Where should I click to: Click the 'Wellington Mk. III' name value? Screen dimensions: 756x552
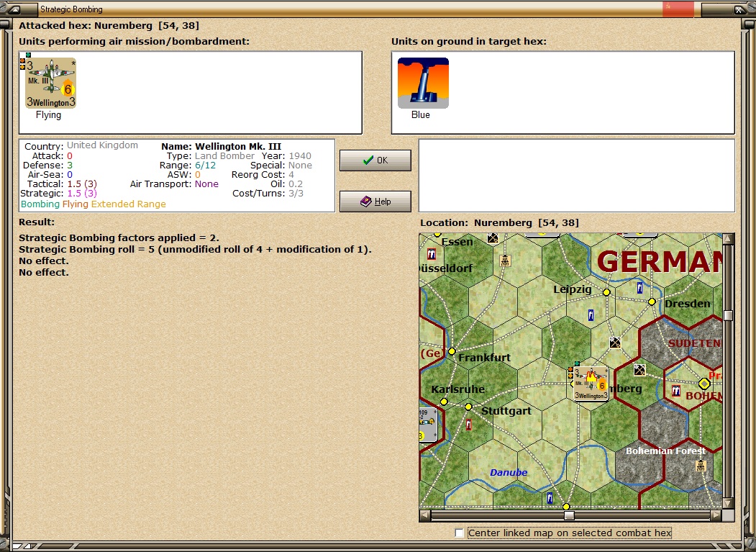[238, 146]
